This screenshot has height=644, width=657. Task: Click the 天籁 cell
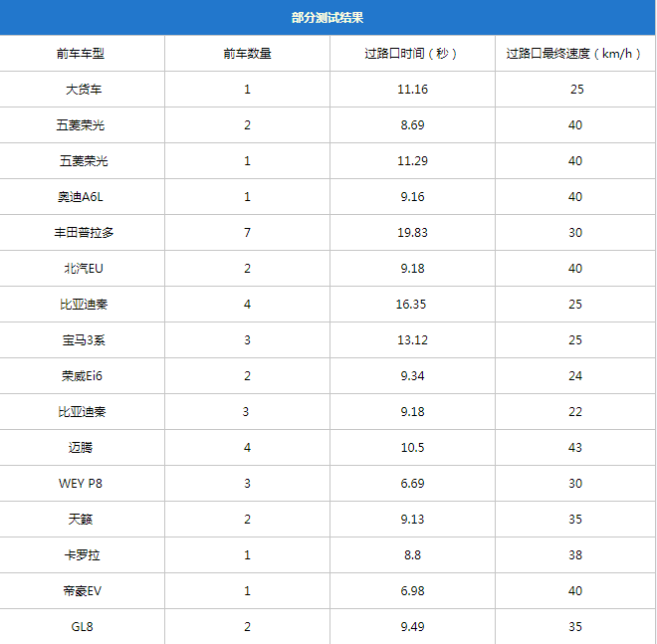pos(81,520)
